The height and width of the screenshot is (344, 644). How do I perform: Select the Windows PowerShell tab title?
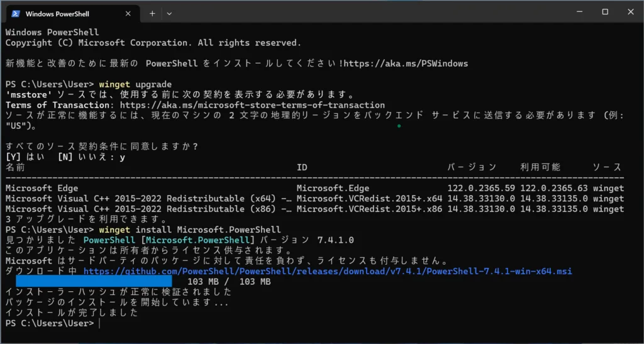(58, 13)
